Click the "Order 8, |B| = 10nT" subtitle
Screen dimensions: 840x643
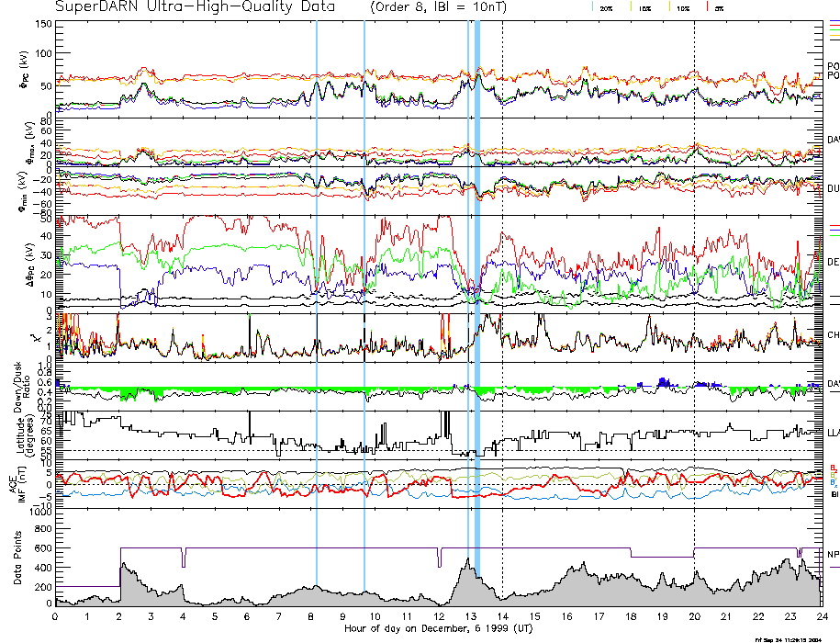coord(447,7)
